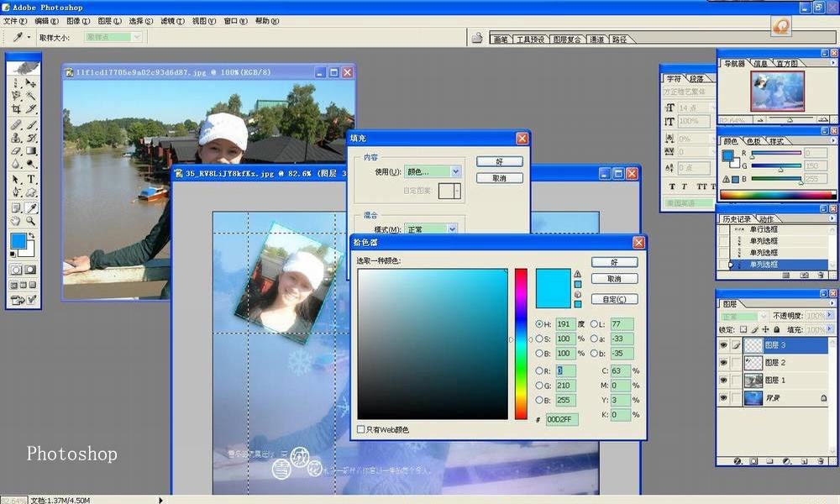Select the Clone Stamp tool
840x504 pixels.
click(x=17, y=138)
